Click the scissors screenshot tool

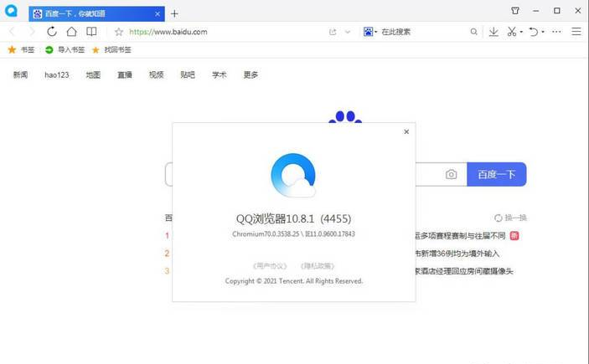pyautogui.click(x=511, y=32)
